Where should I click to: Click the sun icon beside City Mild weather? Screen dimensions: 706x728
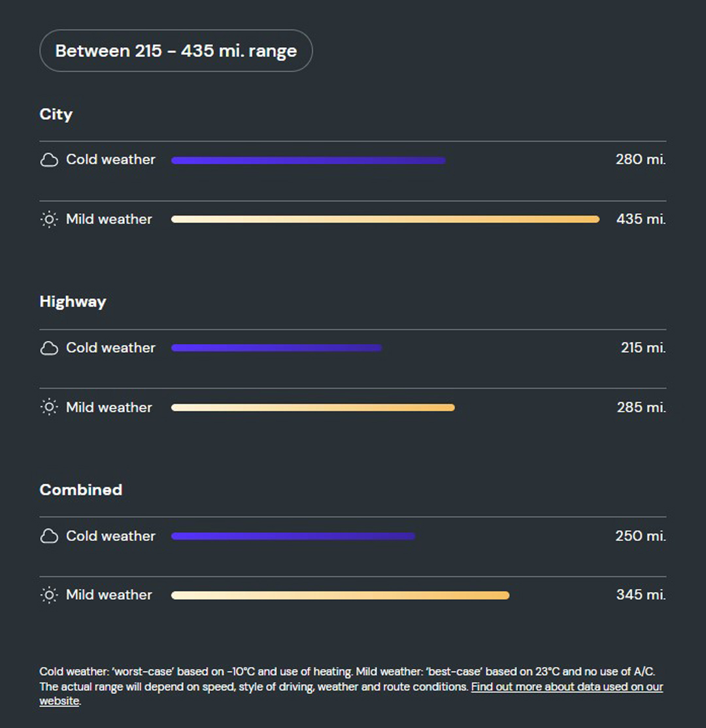coord(49,220)
